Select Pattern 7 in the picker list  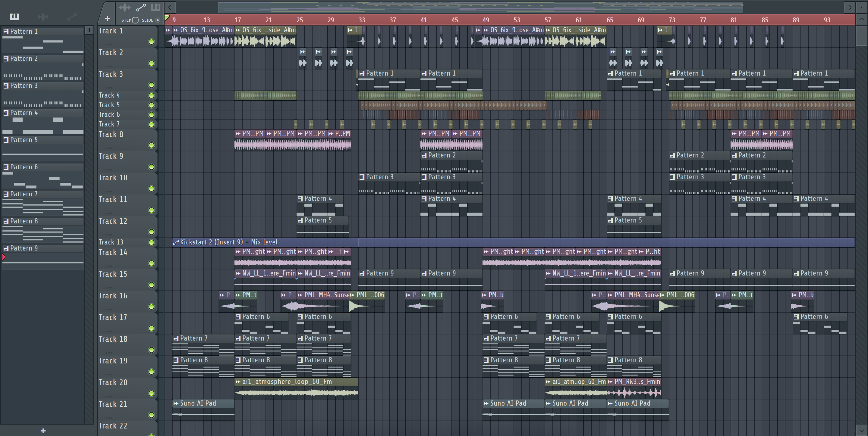(x=24, y=194)
